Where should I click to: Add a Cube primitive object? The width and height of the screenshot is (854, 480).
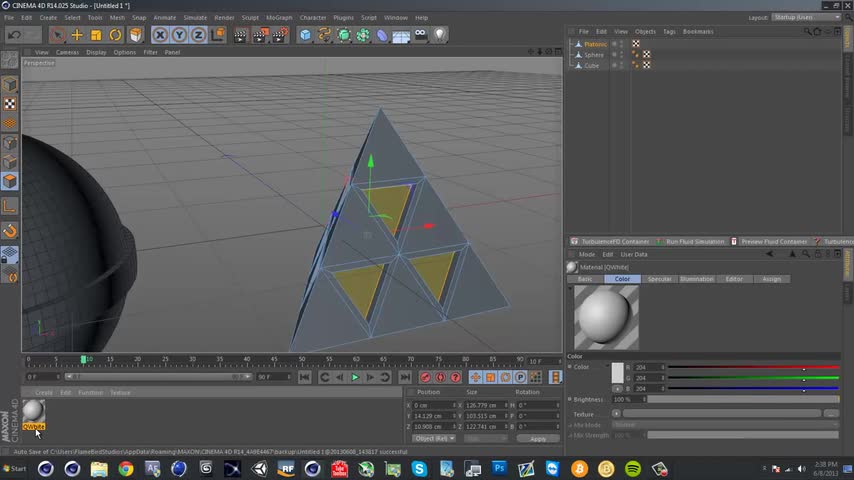click(305, 35)
